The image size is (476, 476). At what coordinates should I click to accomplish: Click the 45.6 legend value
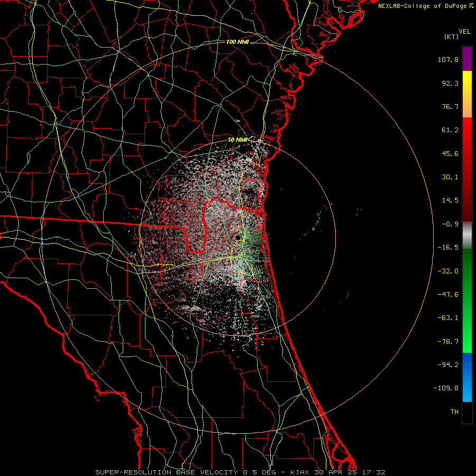(x=450, y=153)
